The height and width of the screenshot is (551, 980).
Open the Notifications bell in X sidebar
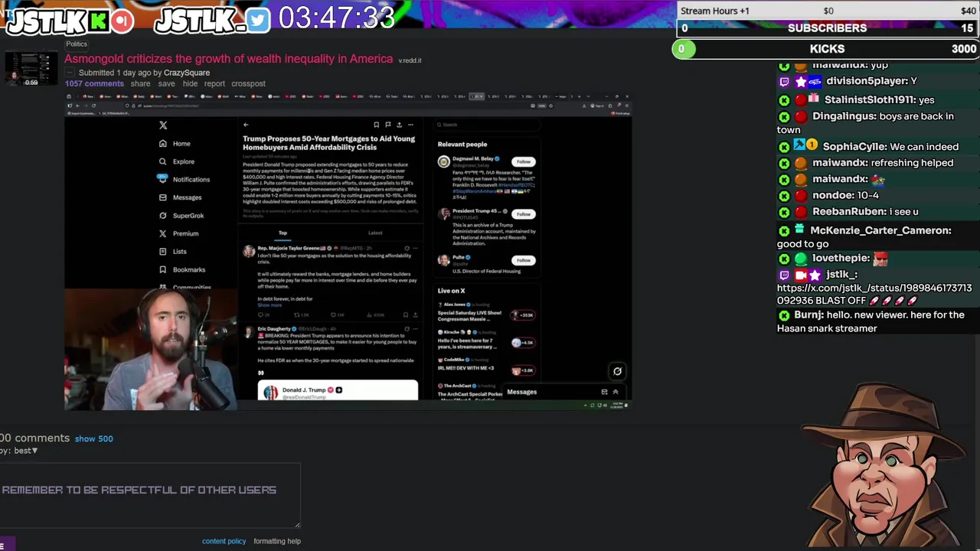162,178
